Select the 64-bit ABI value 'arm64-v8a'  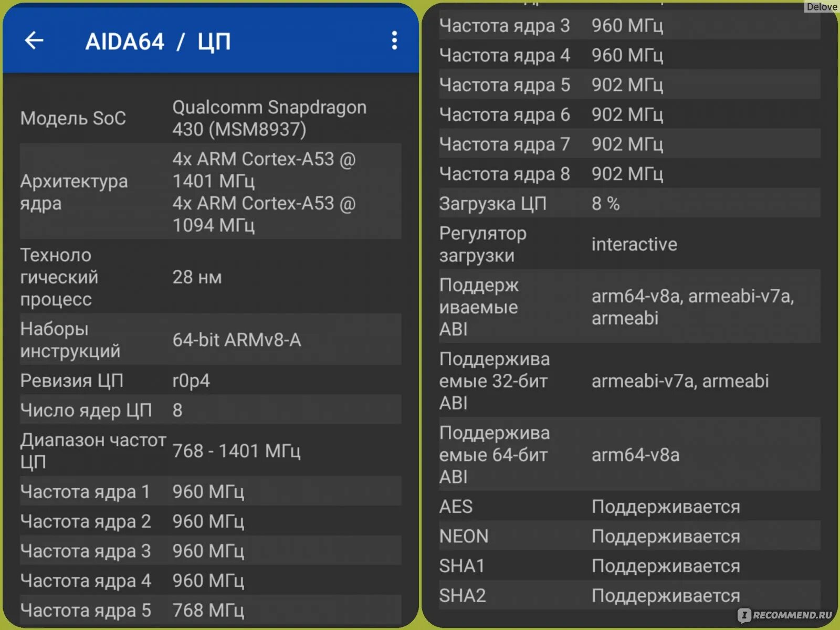(x=635, y=455)
